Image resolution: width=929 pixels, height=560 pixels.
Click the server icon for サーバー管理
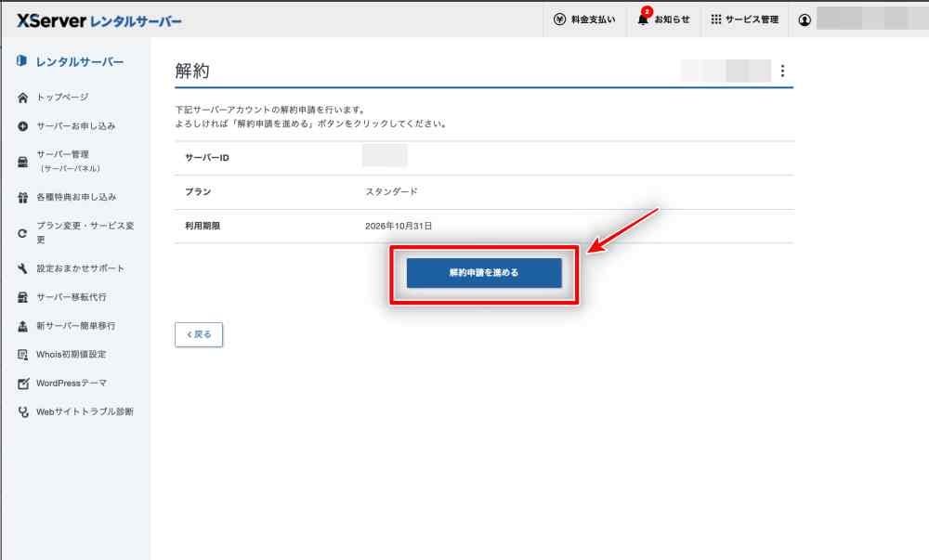23,162
